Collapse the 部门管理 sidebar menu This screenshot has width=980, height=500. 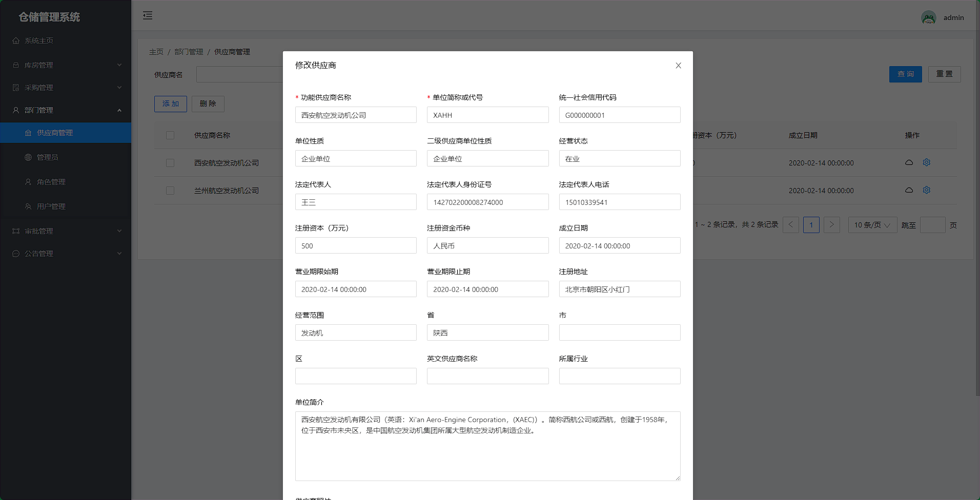(x=66, y=110)
